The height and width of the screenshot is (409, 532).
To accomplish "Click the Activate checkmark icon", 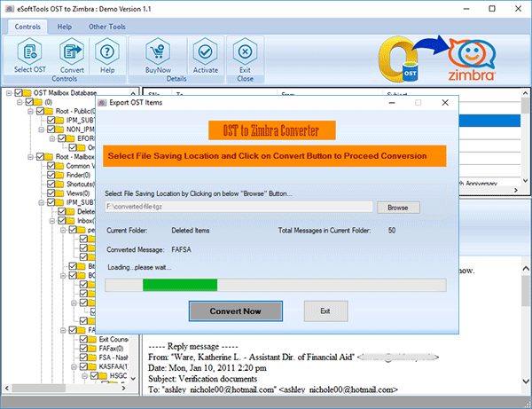I will tap(206, 52).
